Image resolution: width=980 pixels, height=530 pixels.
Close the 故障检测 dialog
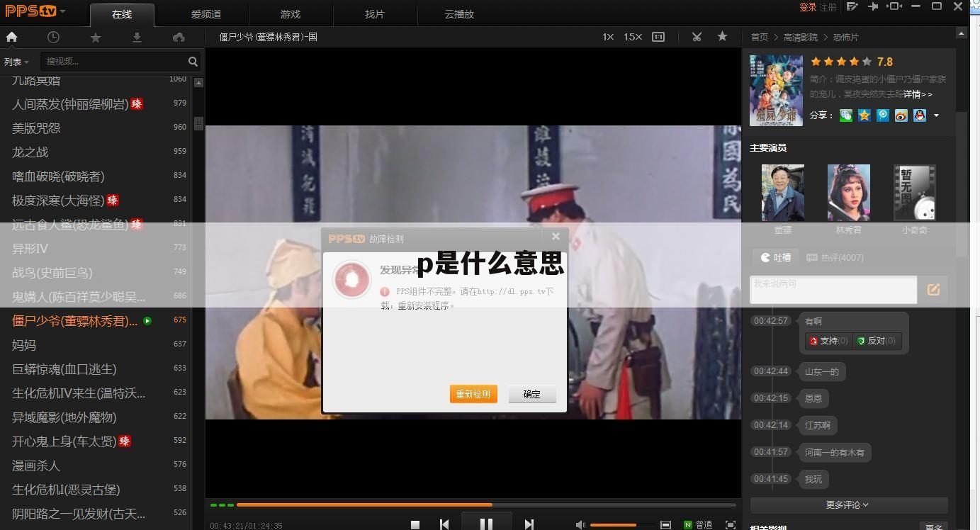coord(556,237)
